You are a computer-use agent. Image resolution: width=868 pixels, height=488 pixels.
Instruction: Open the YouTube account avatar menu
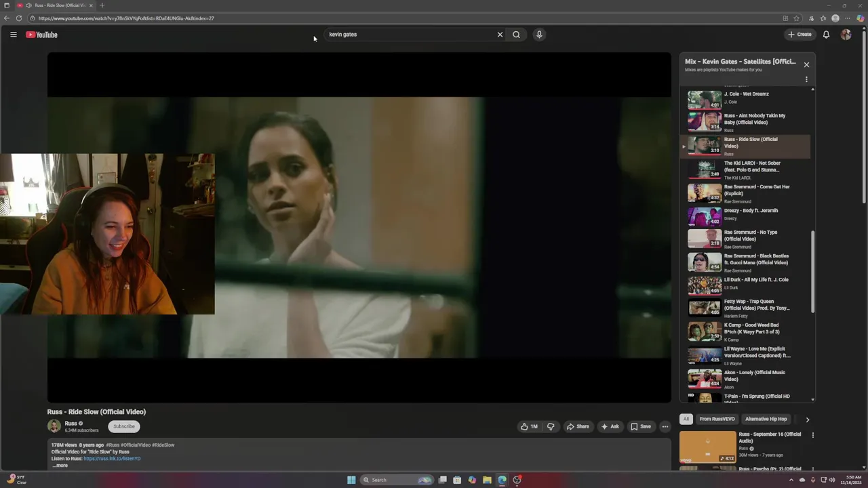tap(846, 35)
